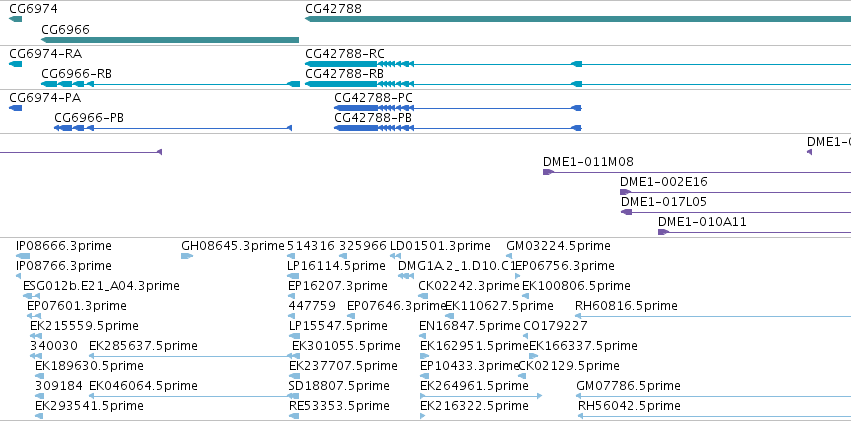Select the EK216322.5prime EST label
Viewport: 851px width, 421px height.
(x=474, y=406)
